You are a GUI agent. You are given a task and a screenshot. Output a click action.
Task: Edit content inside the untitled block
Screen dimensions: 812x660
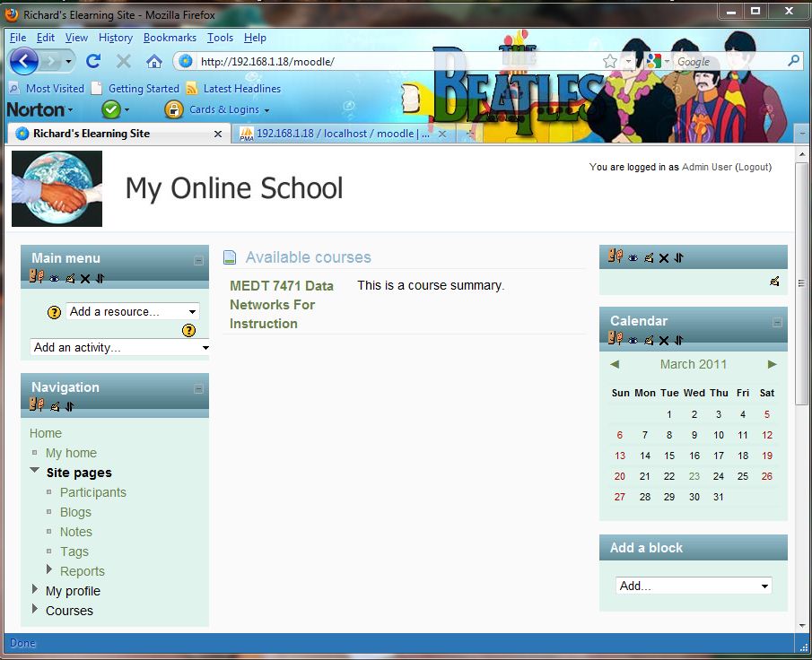pos(774,282)
